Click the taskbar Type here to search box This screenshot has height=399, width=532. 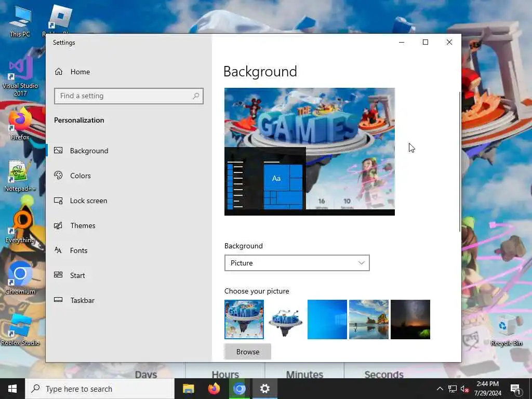coord(100,389)
